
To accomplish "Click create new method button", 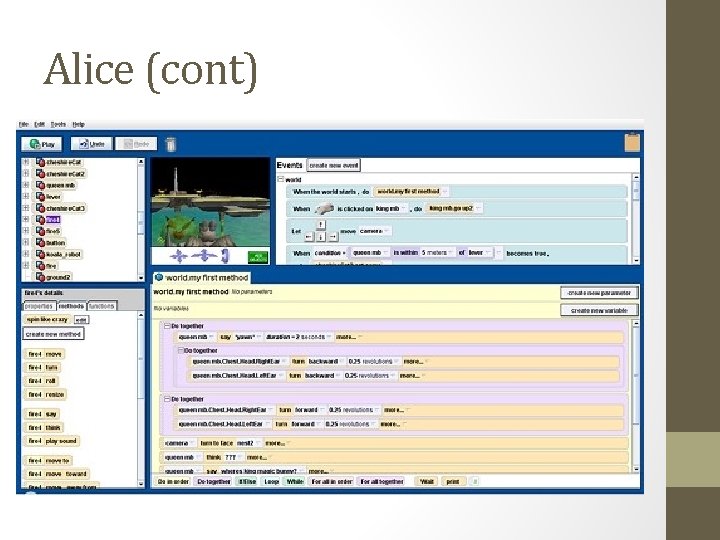I will pyautogui.click(x=53, y=334).
